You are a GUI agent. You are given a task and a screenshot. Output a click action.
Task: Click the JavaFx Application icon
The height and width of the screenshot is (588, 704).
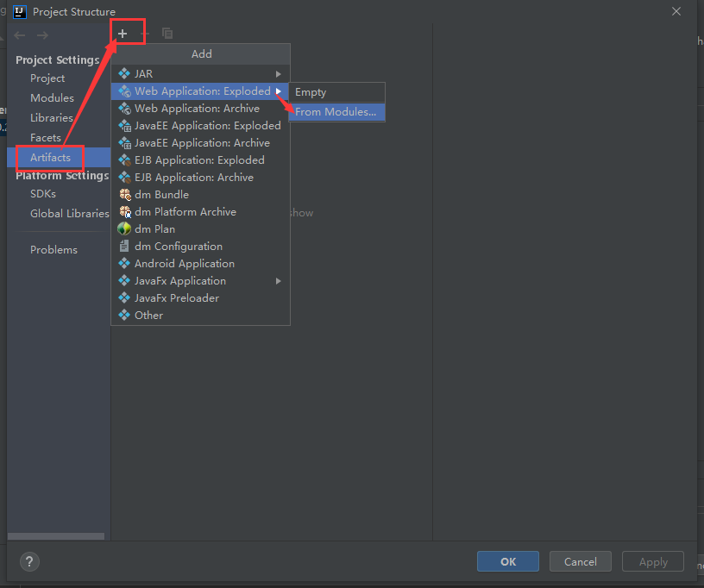(x=124, y=281)
